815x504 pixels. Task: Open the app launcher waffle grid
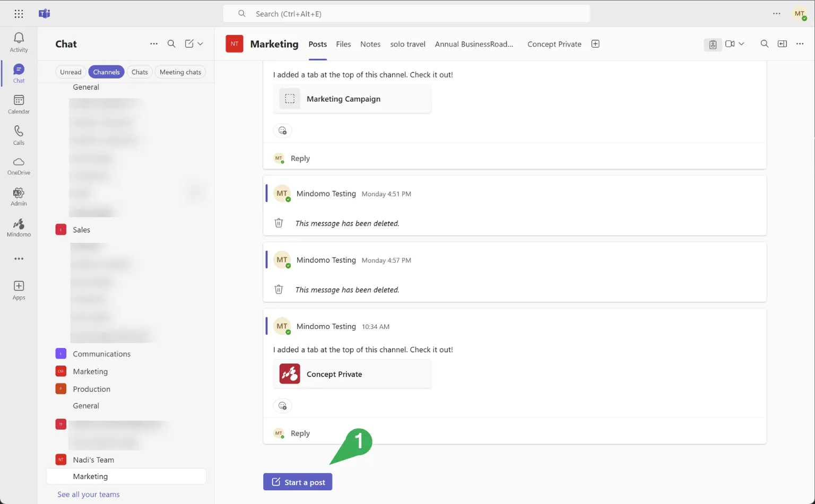[x=19, y=14]
